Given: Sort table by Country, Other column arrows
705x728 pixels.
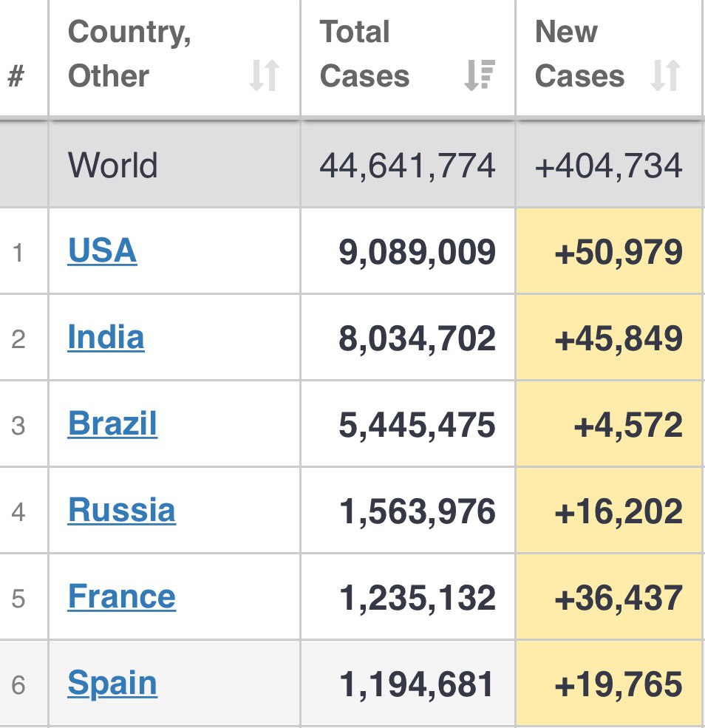Looking at the screenshot, I should tap(264, 75).
